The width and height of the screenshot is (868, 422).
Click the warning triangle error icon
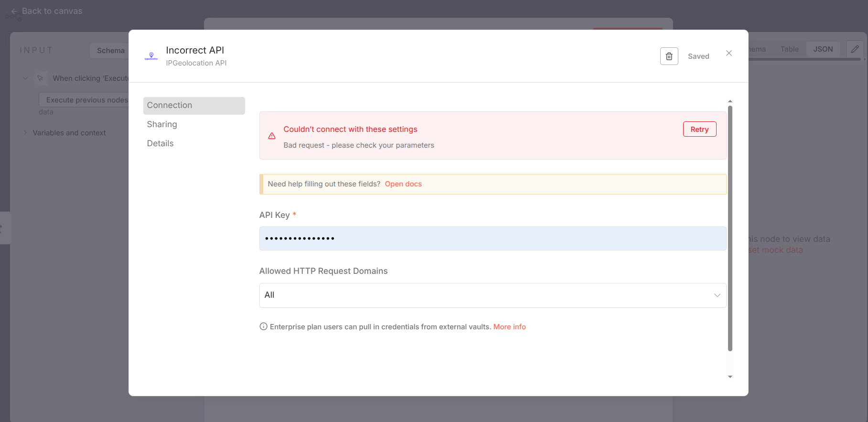272,136
